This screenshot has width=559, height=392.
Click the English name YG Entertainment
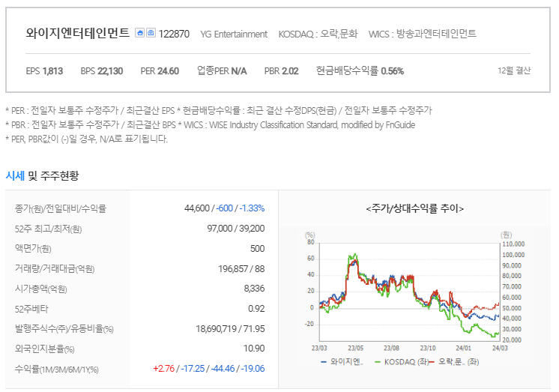pyautogui.click(x=234, y=34)
